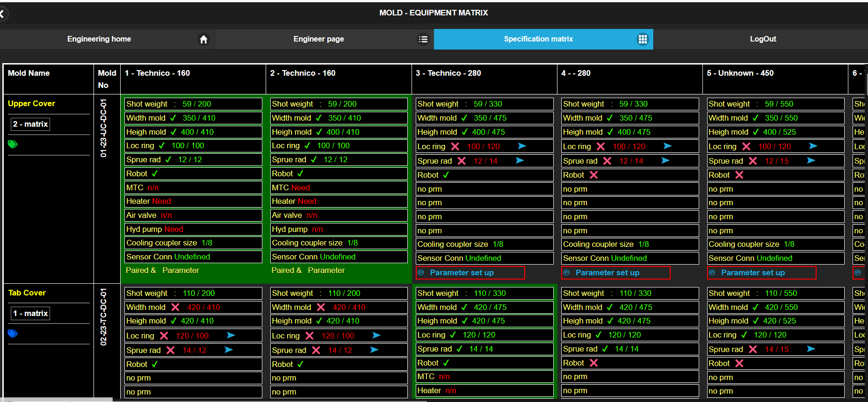The image size is (868, 402).
Task: Click the red X on Tab Cover Width mold, machine 2
Action: click(321, 307)
